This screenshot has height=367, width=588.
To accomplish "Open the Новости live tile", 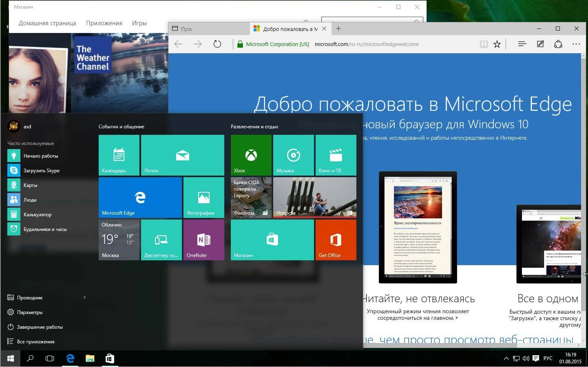I will [x=315, y=198].
